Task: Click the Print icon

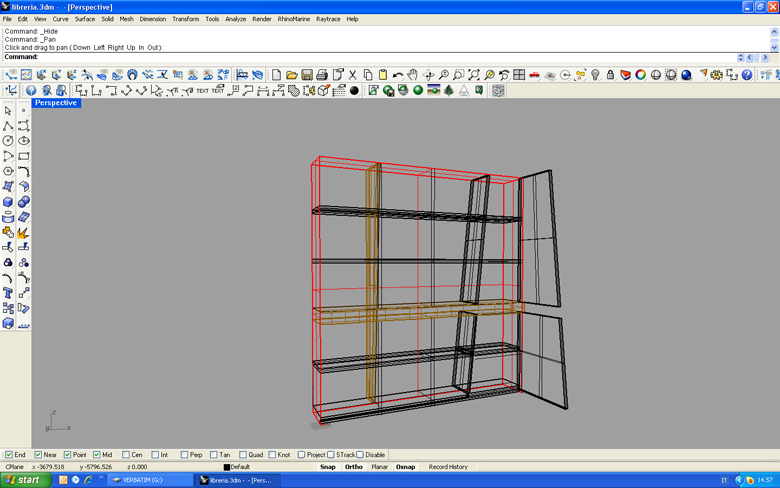Action: click(322, 75)
